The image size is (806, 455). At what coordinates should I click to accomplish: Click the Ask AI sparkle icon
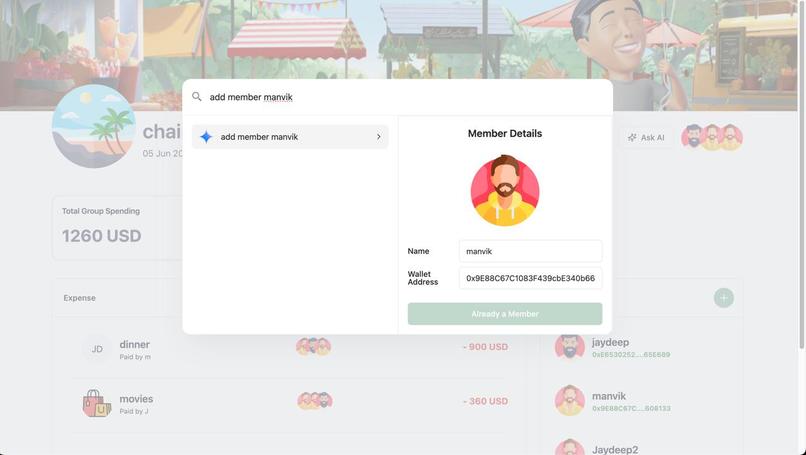point(632,137)
